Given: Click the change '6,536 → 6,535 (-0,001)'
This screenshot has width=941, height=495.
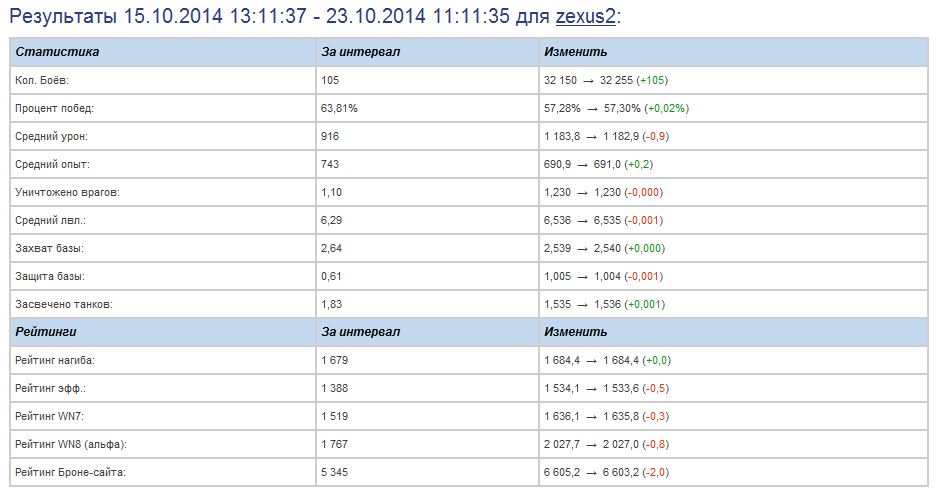Looking at the screenshot, I should (603, 221).
